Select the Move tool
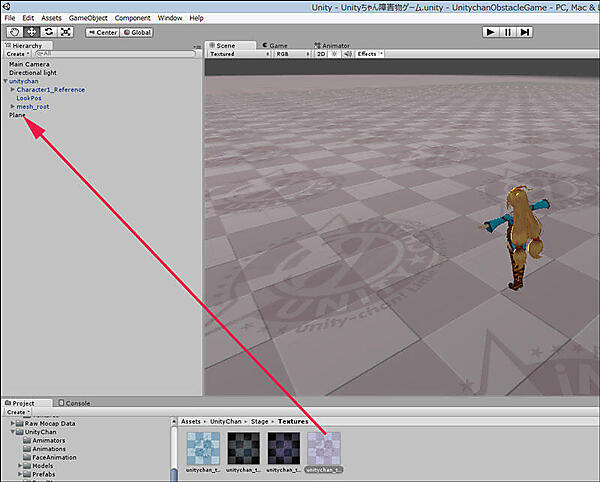Image resolution: width=600 pixels, height=482 pixels. pos(32,32)
